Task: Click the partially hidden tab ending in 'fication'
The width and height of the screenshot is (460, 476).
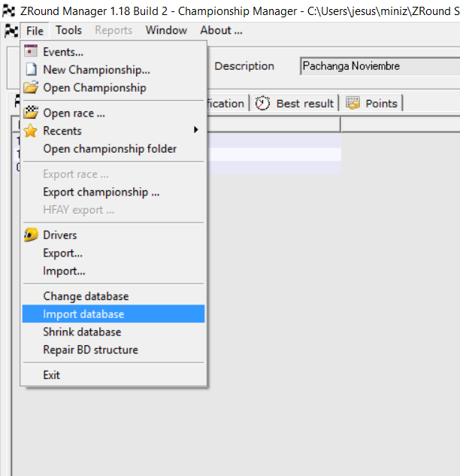Action: (228, 103)
